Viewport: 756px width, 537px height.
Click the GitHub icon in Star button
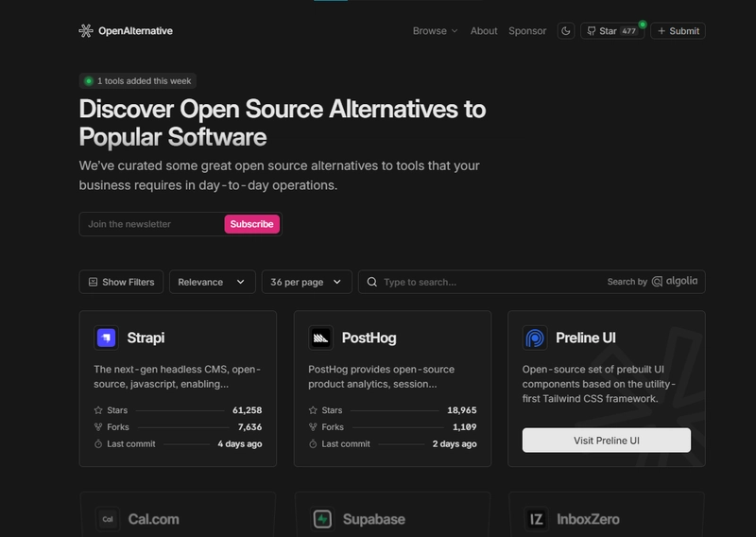pos(592,31)
